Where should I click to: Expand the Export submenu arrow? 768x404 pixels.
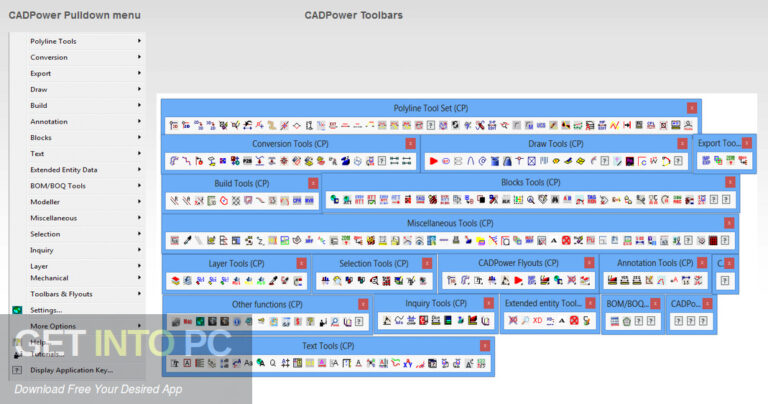[x=139, y=73]
